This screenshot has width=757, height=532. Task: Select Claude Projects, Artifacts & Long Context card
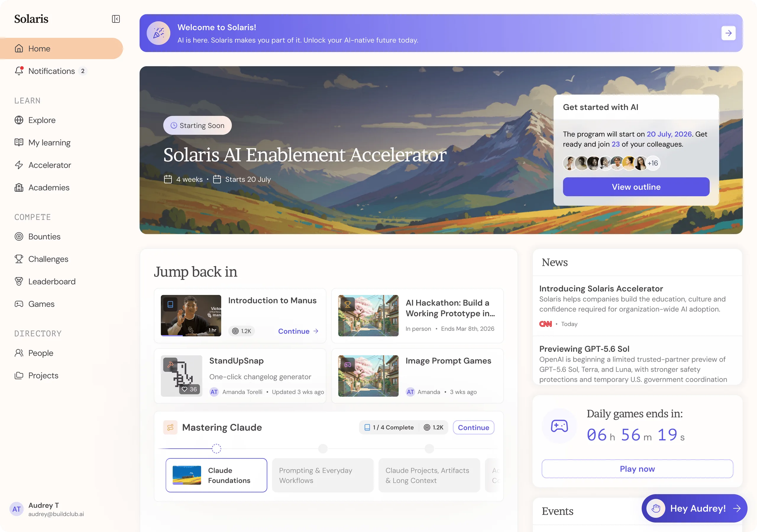click(429, 475)
